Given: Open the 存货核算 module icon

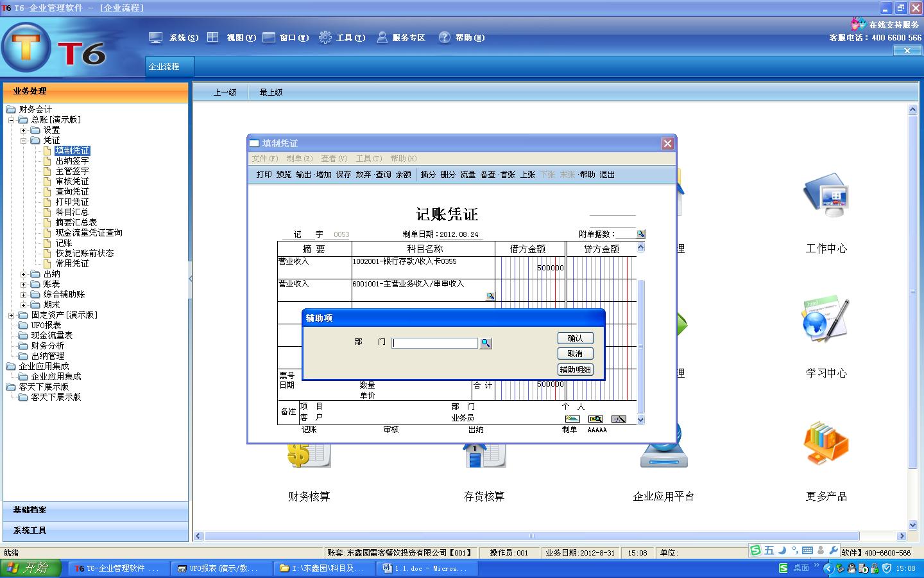Looking at the screenshot, I should click(x=484, y=456).
